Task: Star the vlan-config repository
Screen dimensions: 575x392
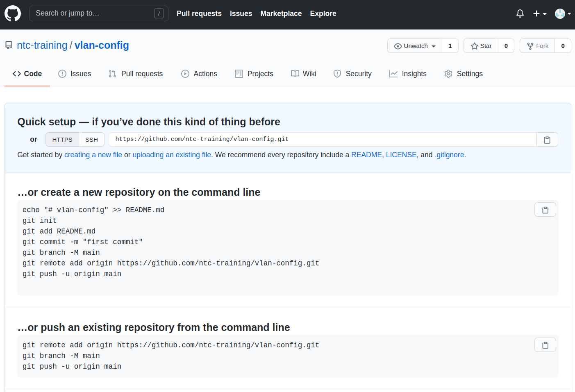Action: (x=481, y=46)
